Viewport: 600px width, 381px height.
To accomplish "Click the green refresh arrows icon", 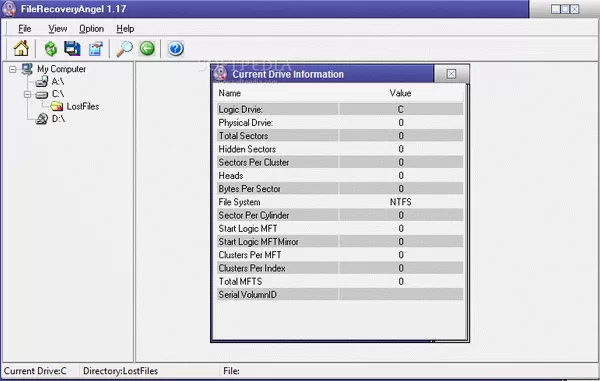I will (x=51, y=49).
